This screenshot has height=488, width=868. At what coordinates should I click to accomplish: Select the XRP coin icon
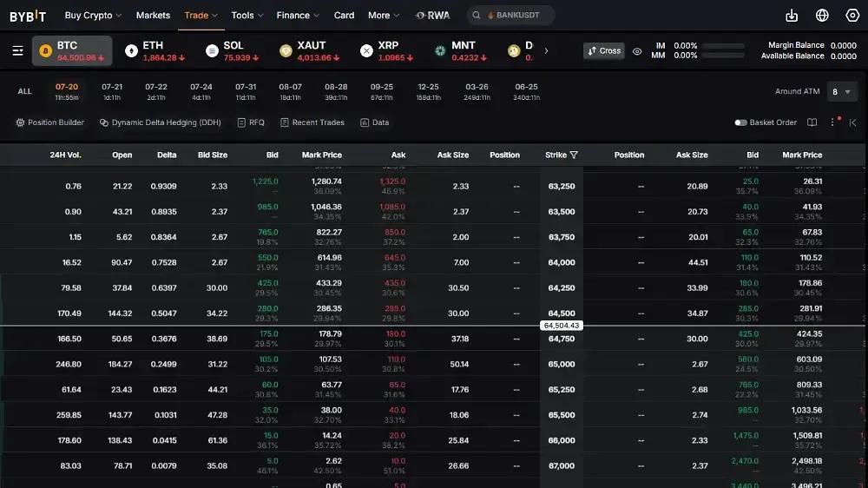coord(366,51)
